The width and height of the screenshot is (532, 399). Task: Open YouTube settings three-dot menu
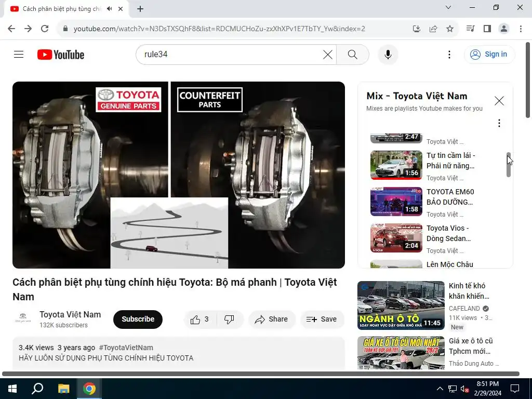point(449,54)
